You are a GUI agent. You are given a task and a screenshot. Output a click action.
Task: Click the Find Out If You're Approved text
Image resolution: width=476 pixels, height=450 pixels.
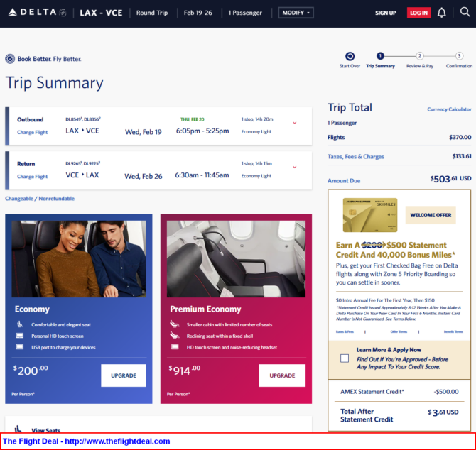point(402,363)
